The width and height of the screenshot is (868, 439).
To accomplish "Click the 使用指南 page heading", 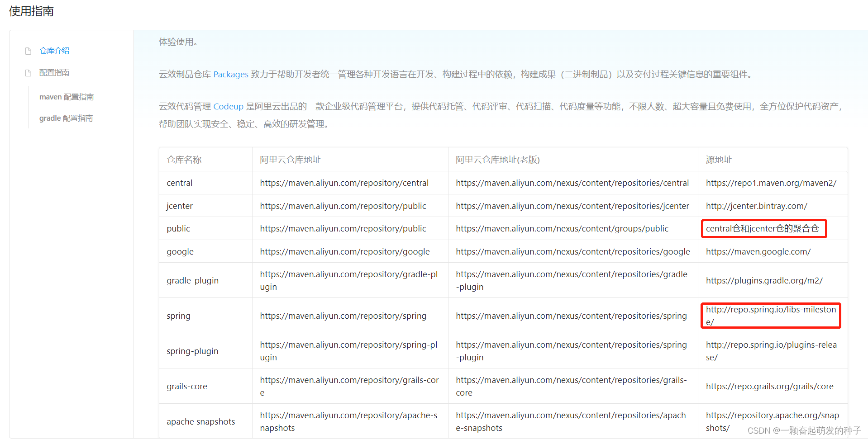I will pyautogui.click(x=32, y=11).
